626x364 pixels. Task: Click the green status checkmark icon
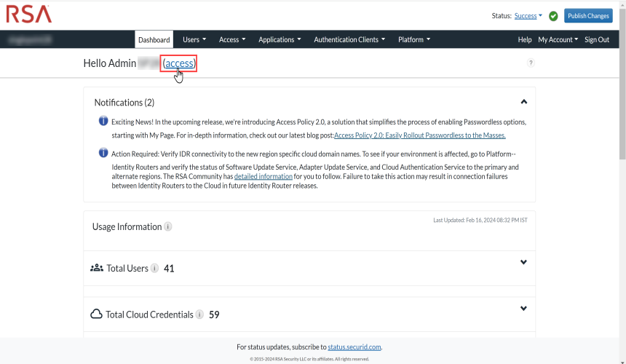pos(553,16)
